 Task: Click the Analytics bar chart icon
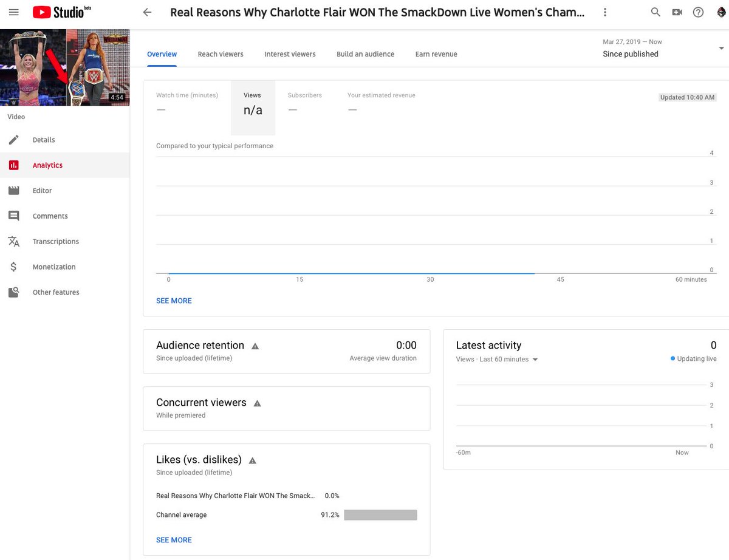tap(14, 165)
